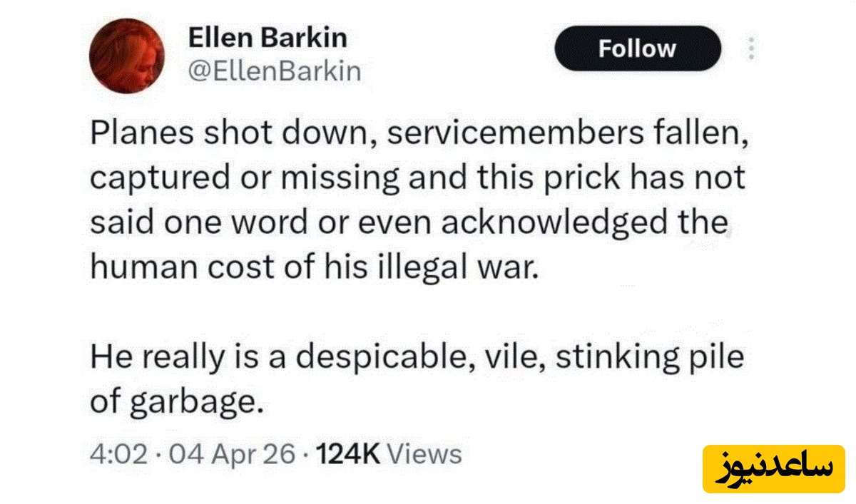Image resolution: width=856 pixels, height=504 pixels.
Task: Click Ellen Barkin's profile avatar picture
Action: pos(128,56)
